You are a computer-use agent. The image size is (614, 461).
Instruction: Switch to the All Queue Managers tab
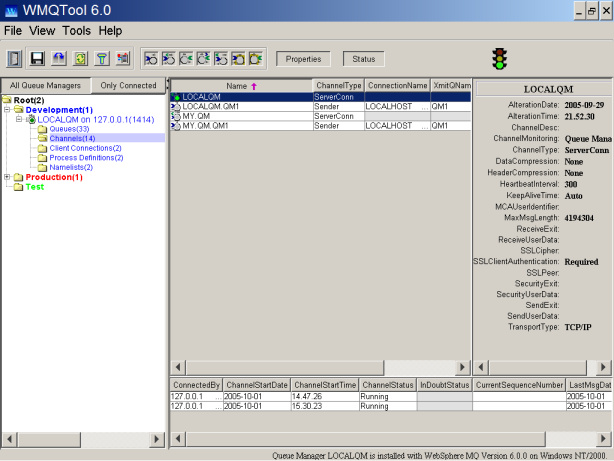[x=45, y=85]
